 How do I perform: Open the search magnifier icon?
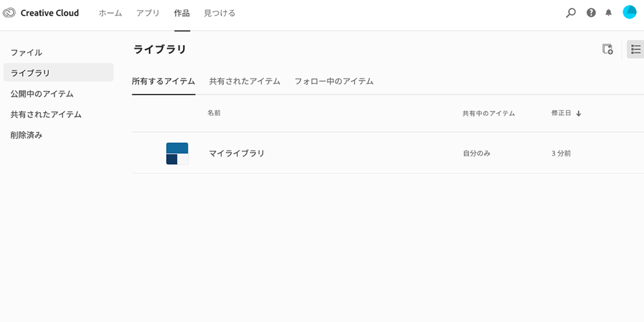point(571,13)
